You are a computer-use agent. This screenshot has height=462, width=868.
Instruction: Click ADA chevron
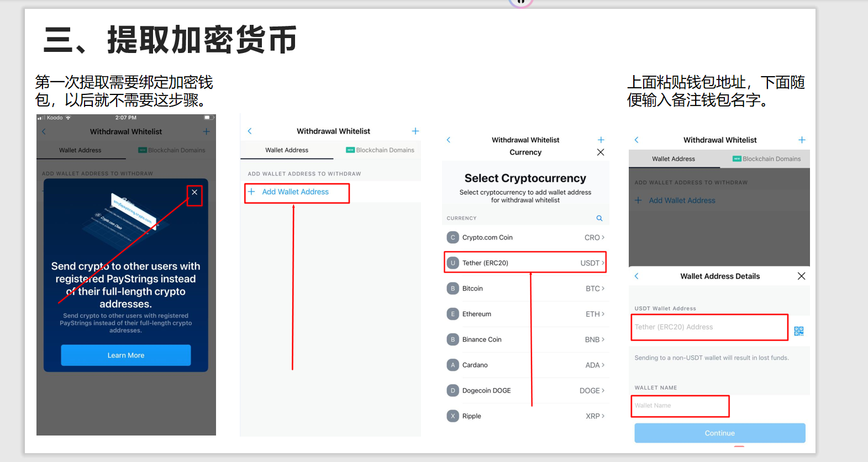[x=603, y=365]
